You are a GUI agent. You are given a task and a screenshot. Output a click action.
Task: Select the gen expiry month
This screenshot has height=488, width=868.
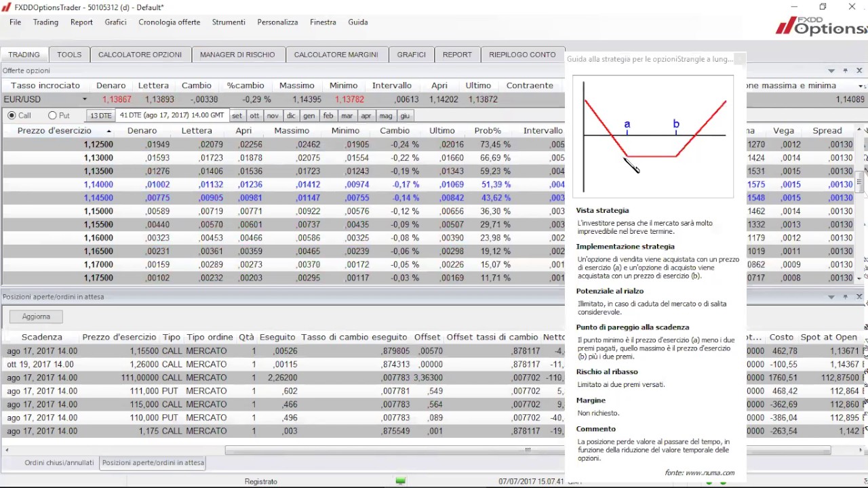tap(309, 116)
